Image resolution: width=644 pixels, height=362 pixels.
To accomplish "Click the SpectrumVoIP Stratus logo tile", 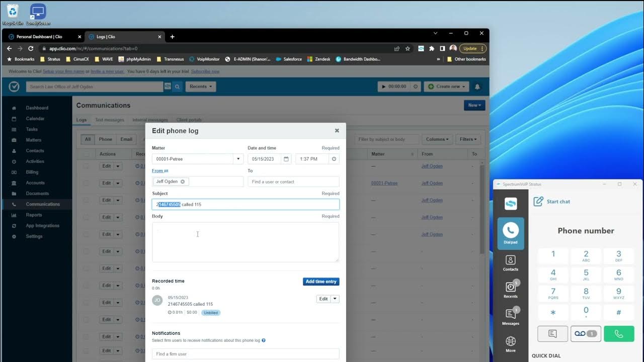I will 510,204.
